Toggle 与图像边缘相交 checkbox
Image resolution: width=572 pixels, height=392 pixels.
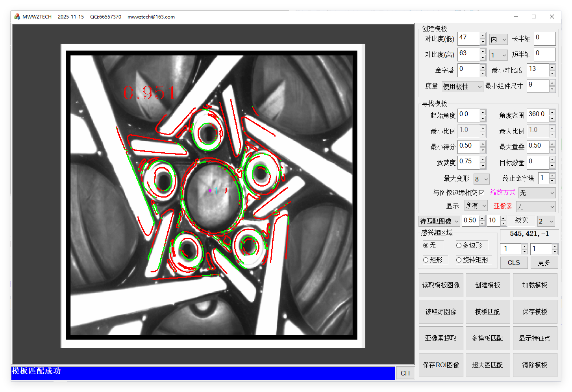[481, 192]
